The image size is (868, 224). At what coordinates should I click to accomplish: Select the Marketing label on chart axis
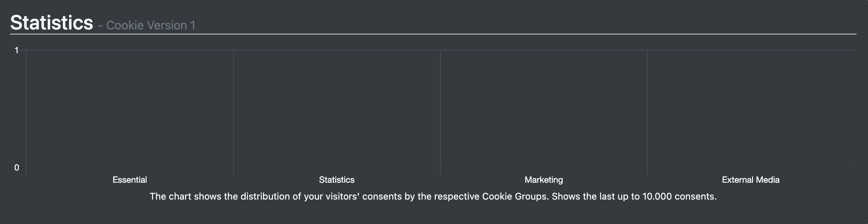point(544,180)
